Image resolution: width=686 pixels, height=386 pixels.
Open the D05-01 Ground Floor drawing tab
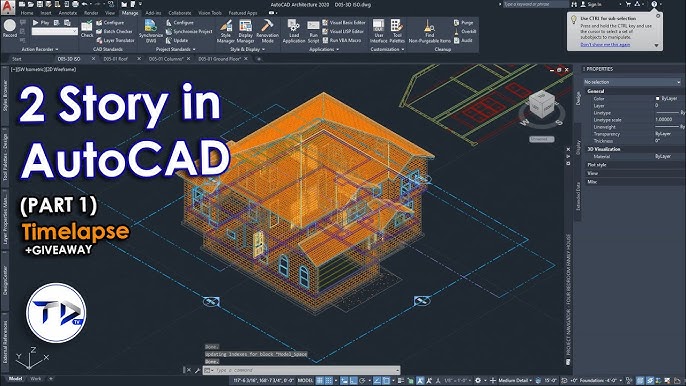point(220,59)
